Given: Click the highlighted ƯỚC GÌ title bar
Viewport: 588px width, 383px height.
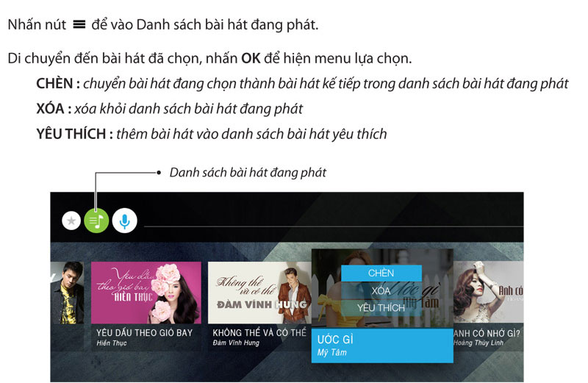Looking at the screenshot, I should 382,346.
